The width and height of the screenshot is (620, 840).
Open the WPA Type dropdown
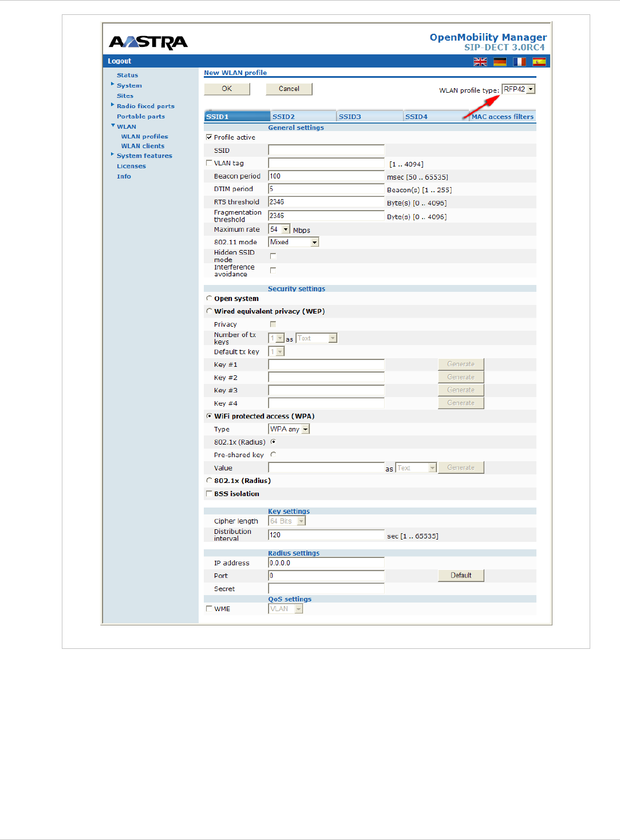point(289,429)
